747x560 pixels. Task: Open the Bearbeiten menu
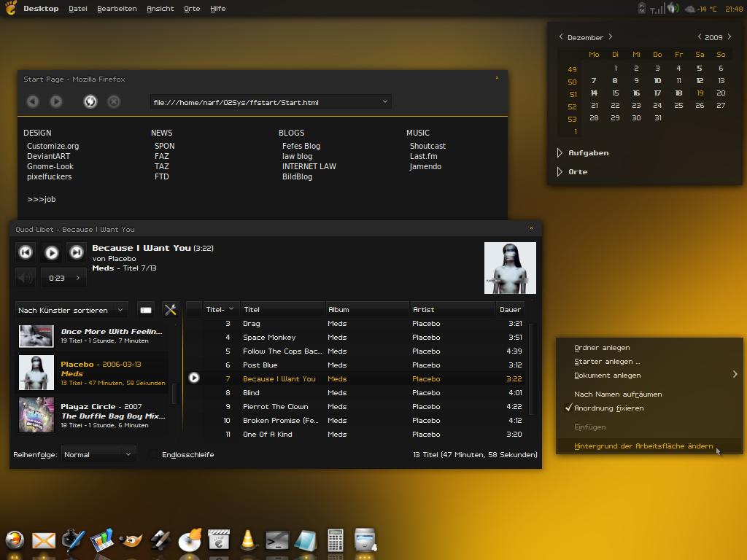[117, 9]
